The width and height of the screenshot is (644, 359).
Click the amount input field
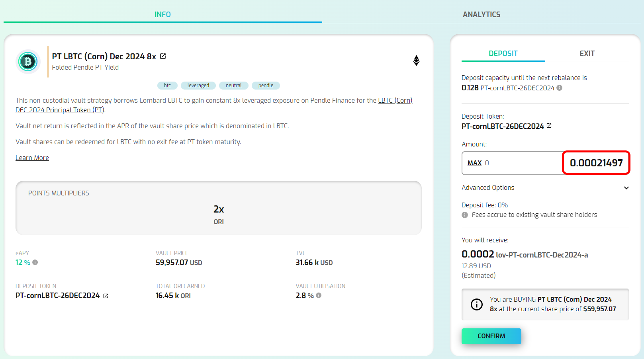595,163
